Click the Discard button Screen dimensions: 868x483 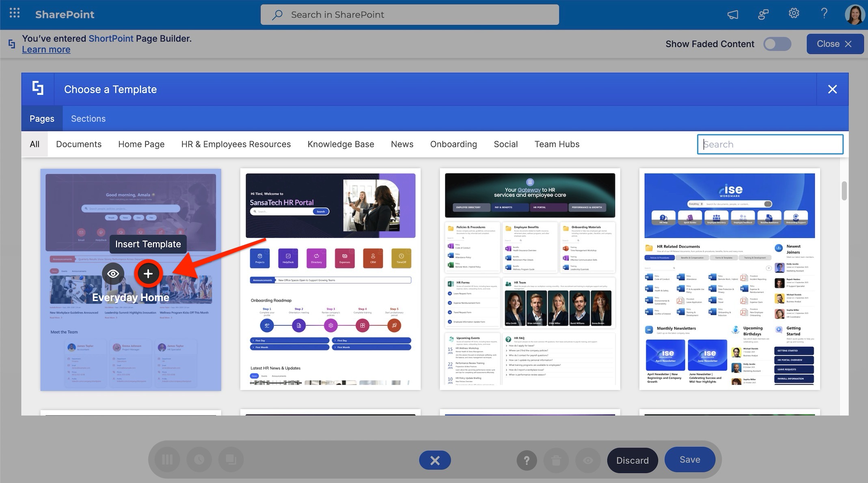(632, 460)
